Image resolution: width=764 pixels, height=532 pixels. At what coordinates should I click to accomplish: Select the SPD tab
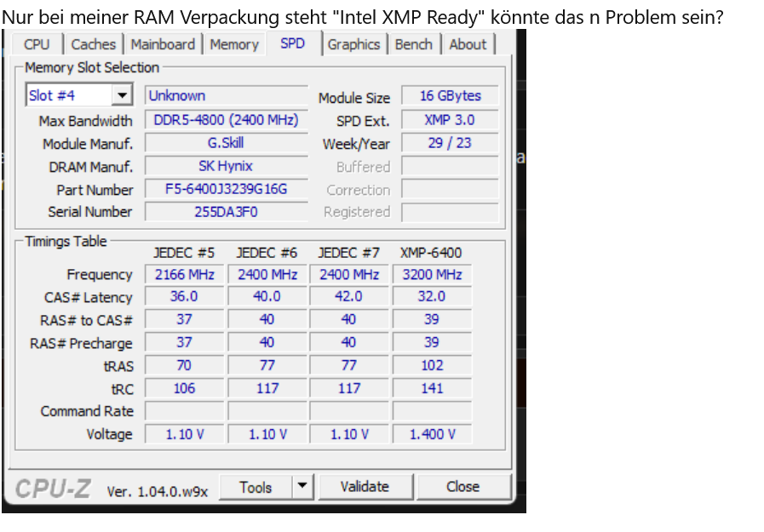[x=293, y=43]
